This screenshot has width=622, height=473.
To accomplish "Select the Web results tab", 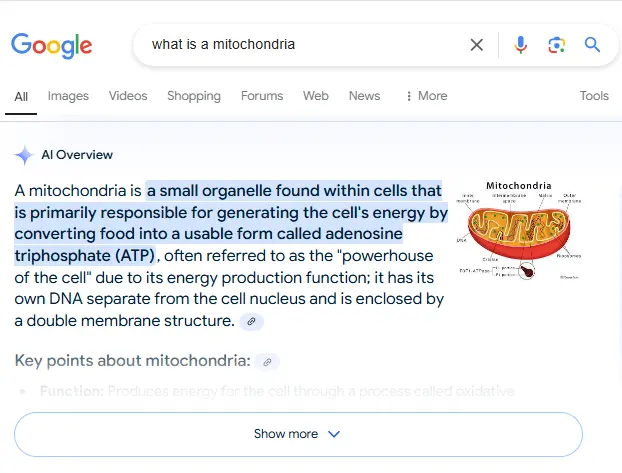I will pyautogui.click(x=316, y=96).
